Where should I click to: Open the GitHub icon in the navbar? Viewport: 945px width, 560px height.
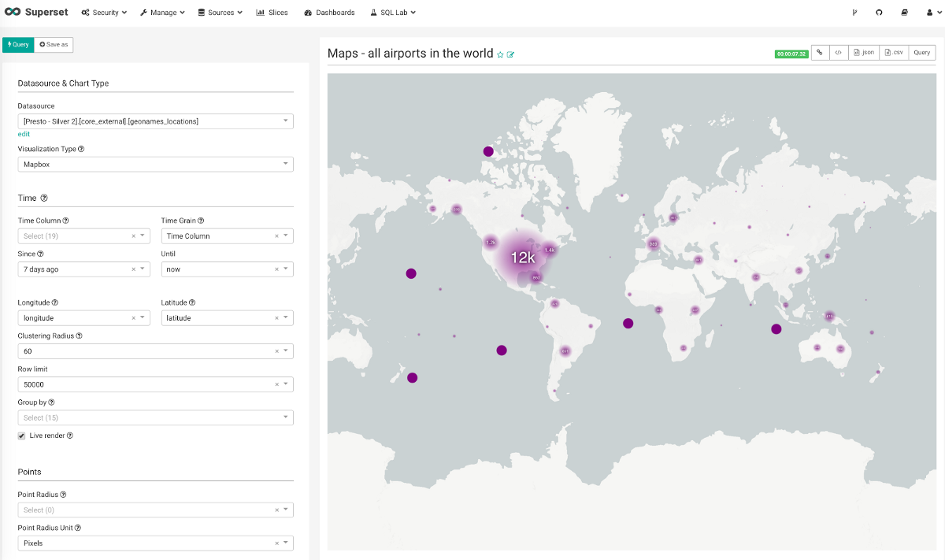pyautogui.click(x=879, y=13)
